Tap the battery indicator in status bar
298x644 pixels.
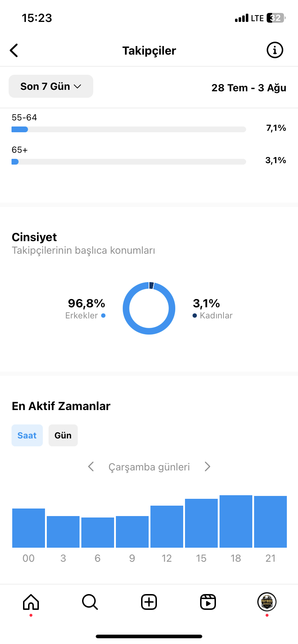tap(276, 18)
